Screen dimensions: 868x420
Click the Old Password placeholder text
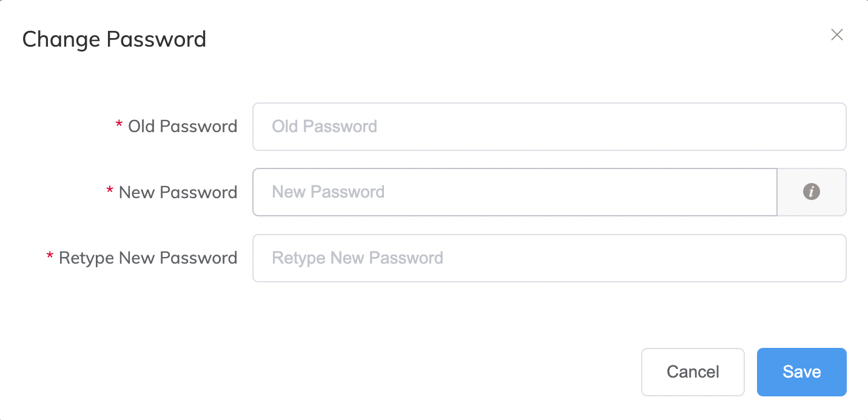pos(325,126)
